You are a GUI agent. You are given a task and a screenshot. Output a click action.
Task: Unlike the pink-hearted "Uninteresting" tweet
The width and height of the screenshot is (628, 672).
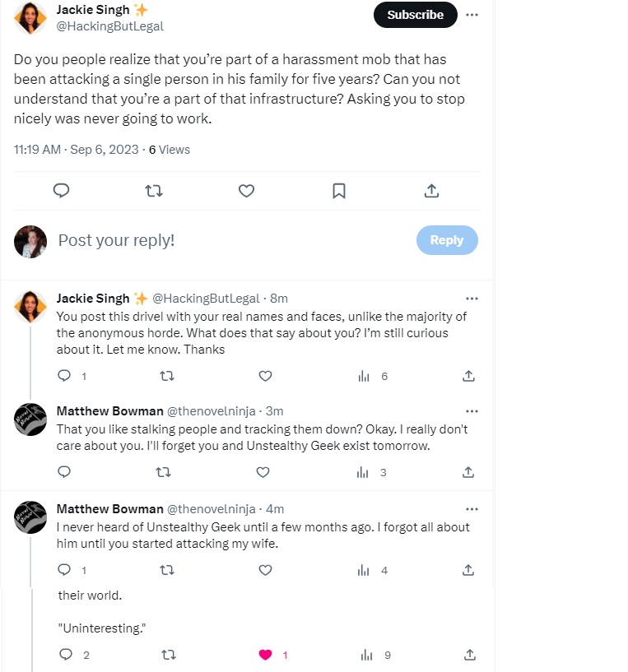pos(265,655)
